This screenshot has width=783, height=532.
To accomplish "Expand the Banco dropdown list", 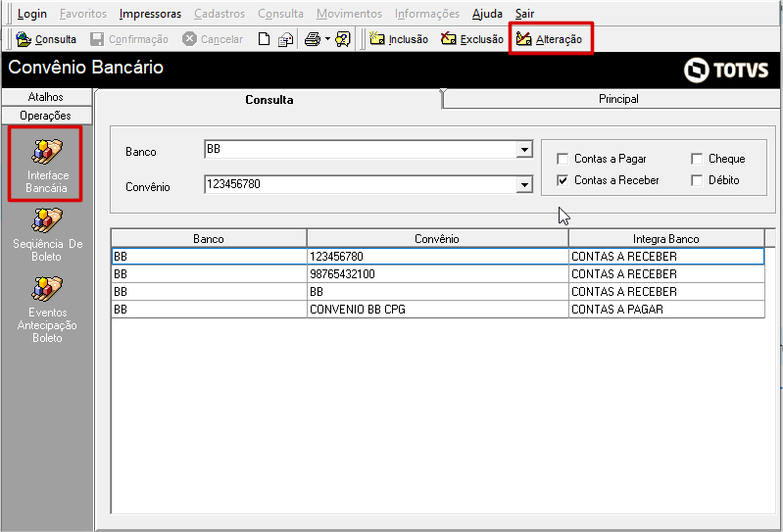I will tap(524, 150).
